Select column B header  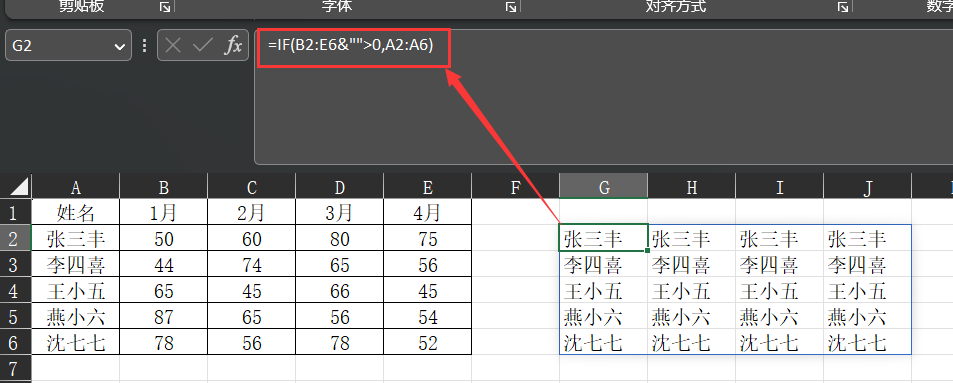coord(163,187)
